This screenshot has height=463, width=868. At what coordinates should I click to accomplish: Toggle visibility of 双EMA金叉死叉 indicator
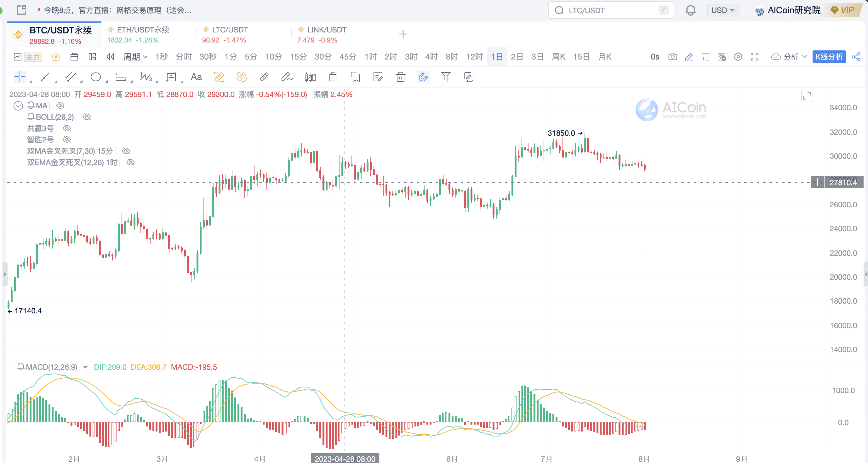pos(130,163)
